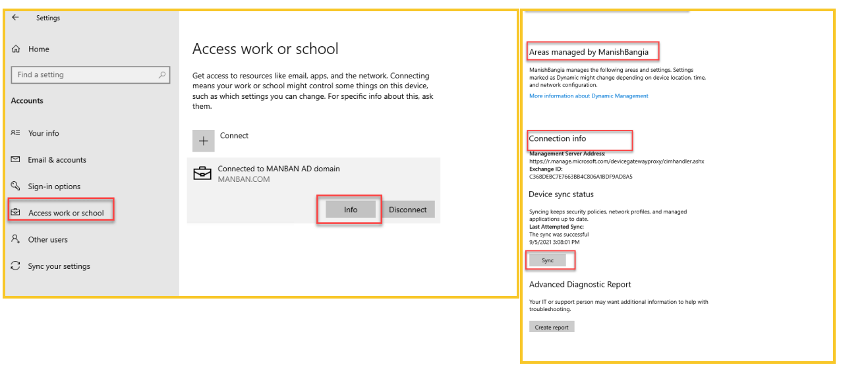Viewport: 868px width, 375px height.
Task: Click the Areas managed by ManishBangia heading
Action: pyautogui.click(x=589, y=51)
